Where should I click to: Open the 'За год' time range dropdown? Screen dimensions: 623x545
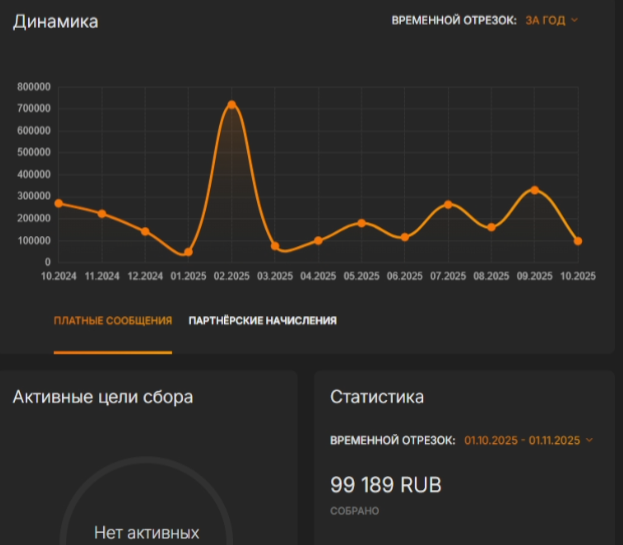point(551,20)
